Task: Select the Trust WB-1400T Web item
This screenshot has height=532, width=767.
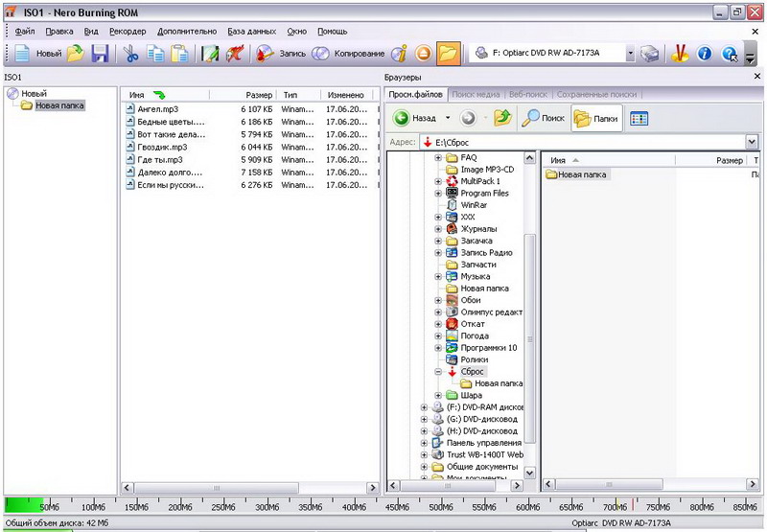Action: pyautogui.click(x=485, y=454)
